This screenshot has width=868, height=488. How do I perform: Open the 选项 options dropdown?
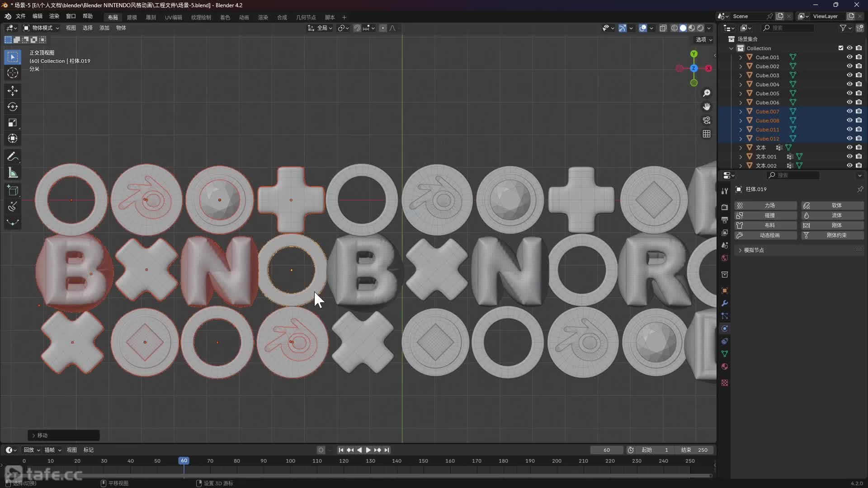pos(703,40)
